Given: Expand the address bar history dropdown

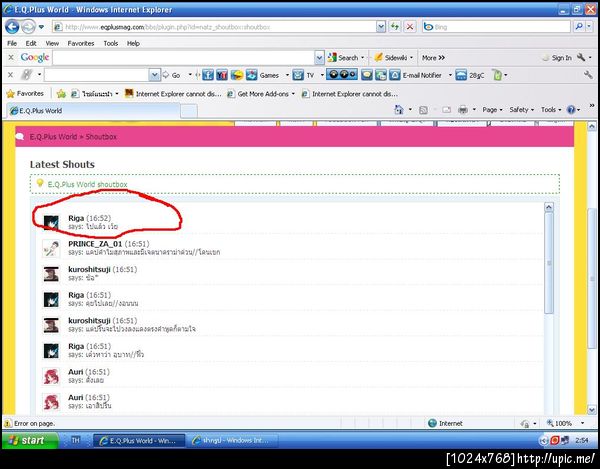Looking at the screenshot, I should (381, 27).
